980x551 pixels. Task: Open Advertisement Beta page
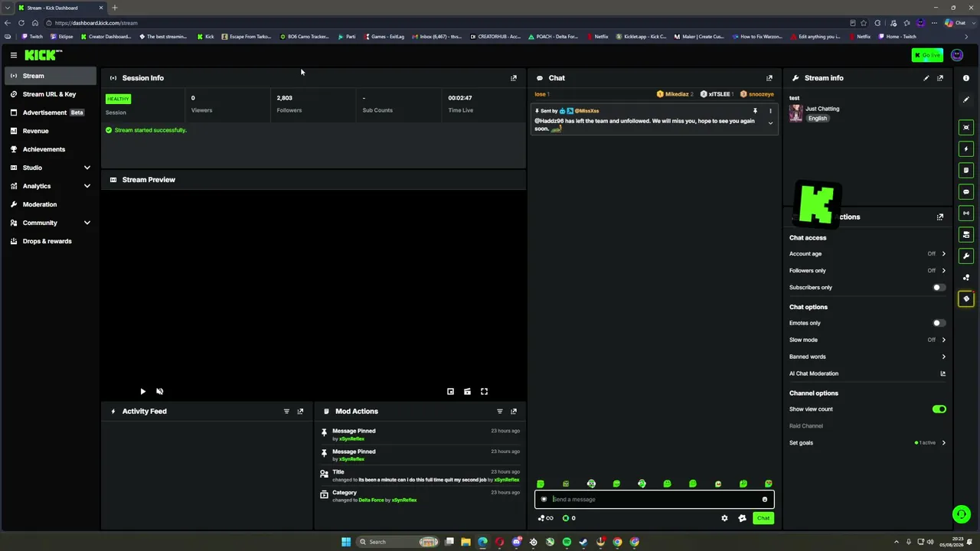[50, 112]
